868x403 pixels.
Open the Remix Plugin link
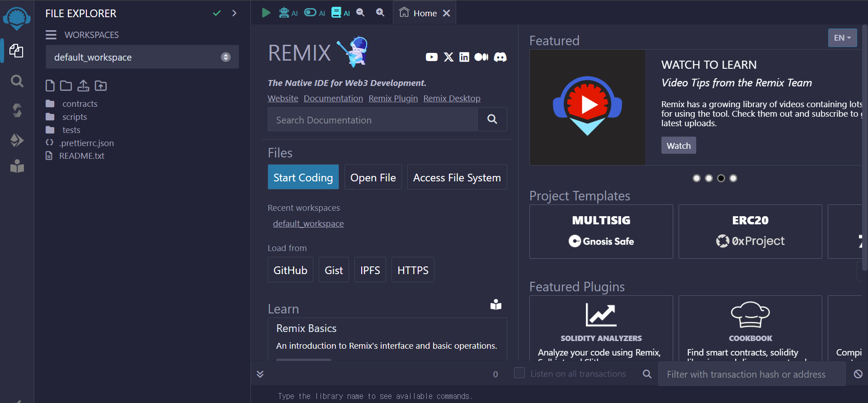[x=393, y=98]
